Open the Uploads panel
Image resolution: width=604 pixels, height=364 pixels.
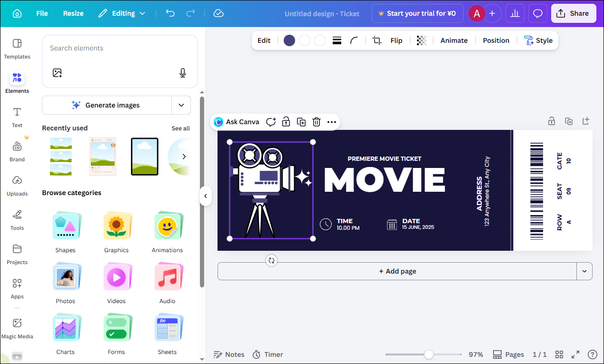tap(17, 185)
